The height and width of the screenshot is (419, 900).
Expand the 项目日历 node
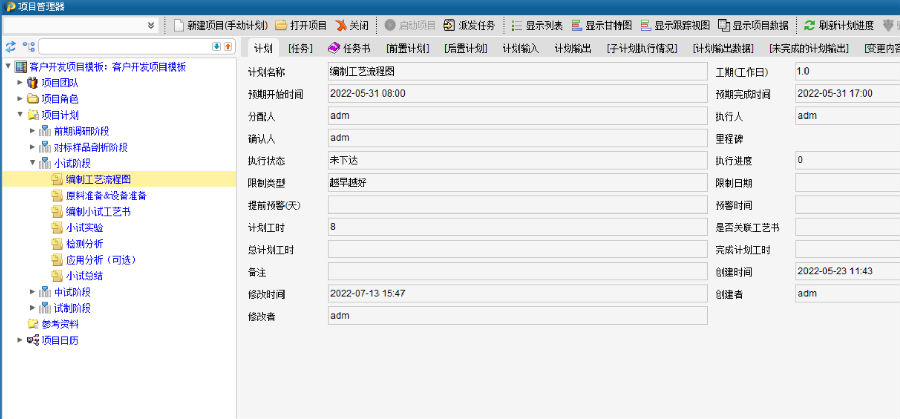click(x=20, y=340)
